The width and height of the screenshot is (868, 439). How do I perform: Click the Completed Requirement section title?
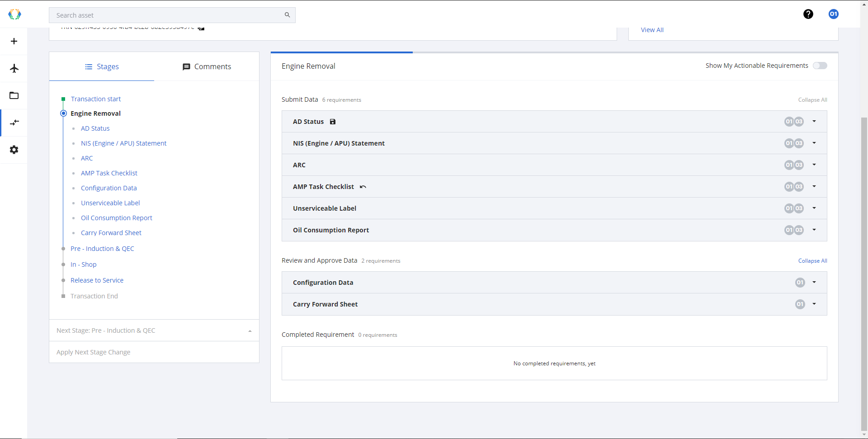pyautogui.click(x=318, y=335)
